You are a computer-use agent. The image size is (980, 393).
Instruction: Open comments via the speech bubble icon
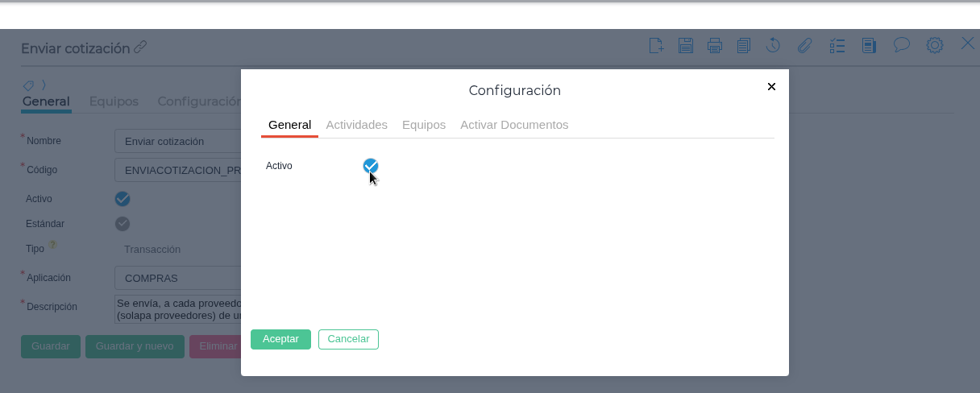pyautogui.click(x=902, y=45)
